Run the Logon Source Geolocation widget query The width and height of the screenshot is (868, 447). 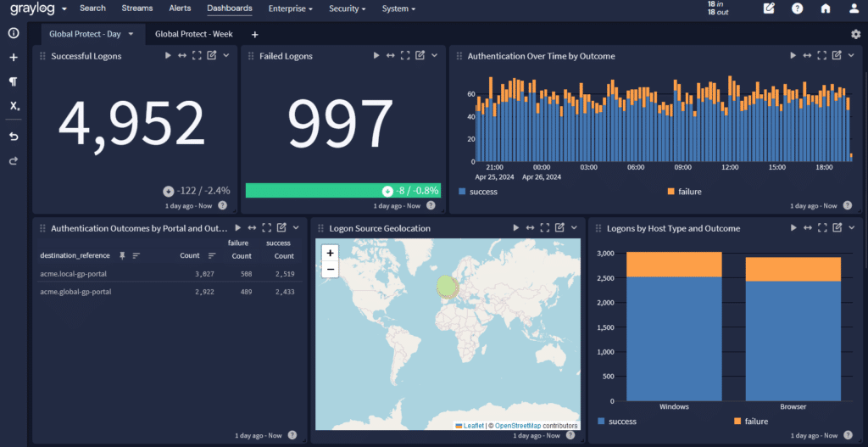click(x=515, y=228)
